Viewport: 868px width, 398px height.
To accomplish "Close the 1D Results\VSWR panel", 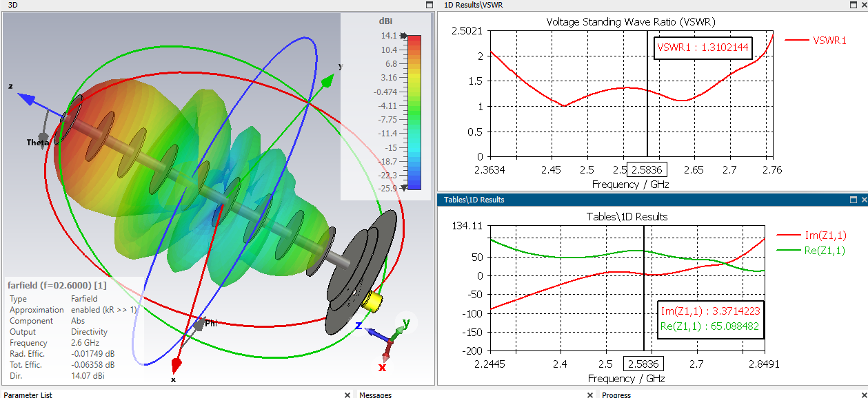I will [x=863, y=5].
